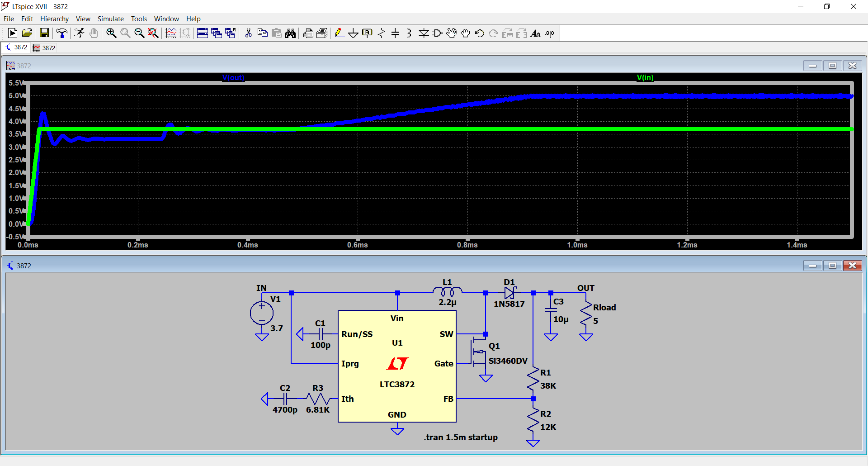Maximize the schematic pane
Image resolution: width=868 pixels, height=466 pixels.
pyautogui.click(x=832, y=266)
